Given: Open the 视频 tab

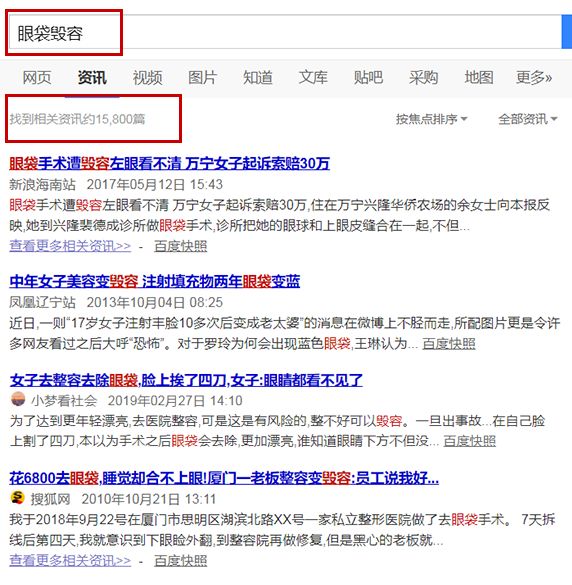Looking at the screenshot, I should coord(147,78).
